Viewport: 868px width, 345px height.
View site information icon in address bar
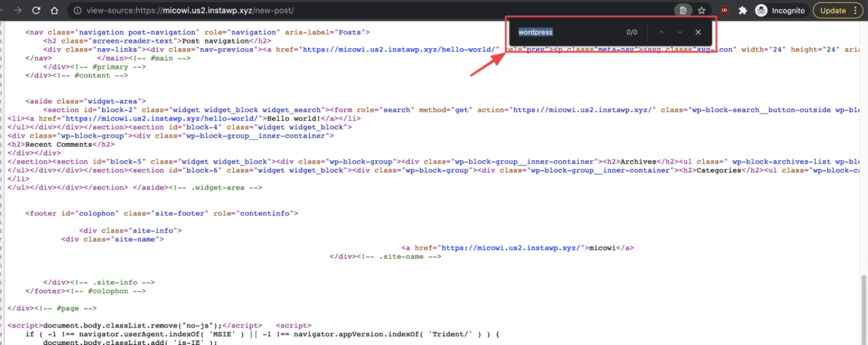[78, 11]
